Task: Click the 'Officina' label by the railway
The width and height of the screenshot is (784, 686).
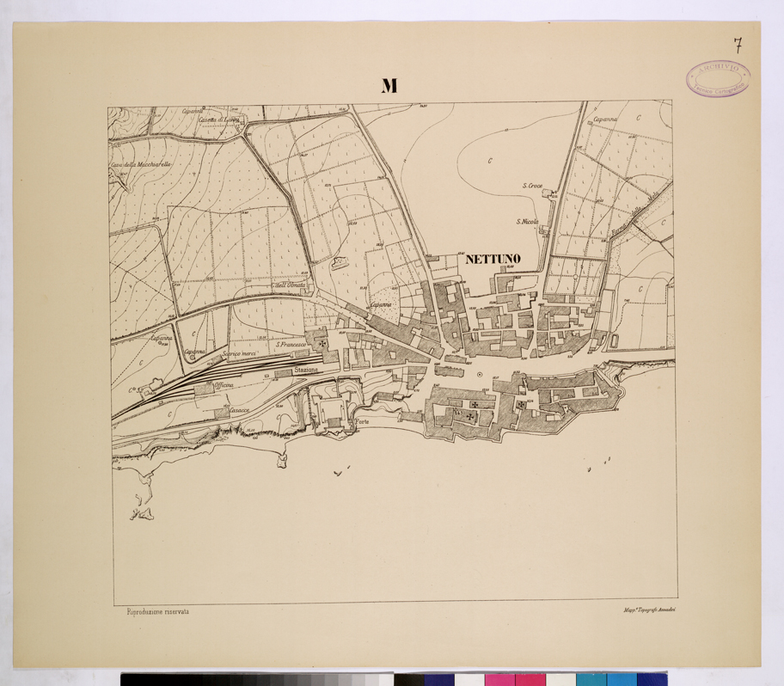Action: 225,386
